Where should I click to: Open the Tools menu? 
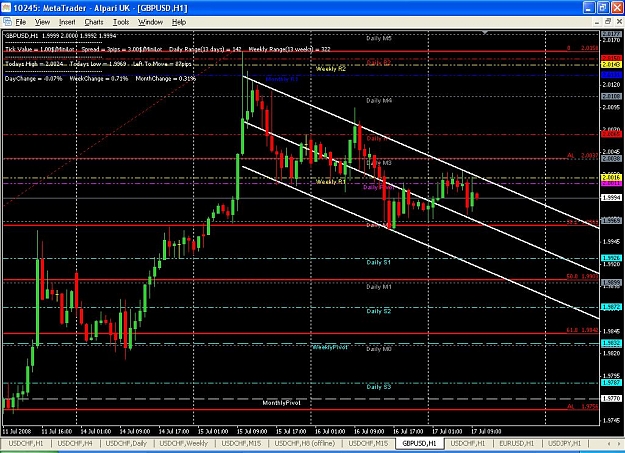(x=121, y=22)
